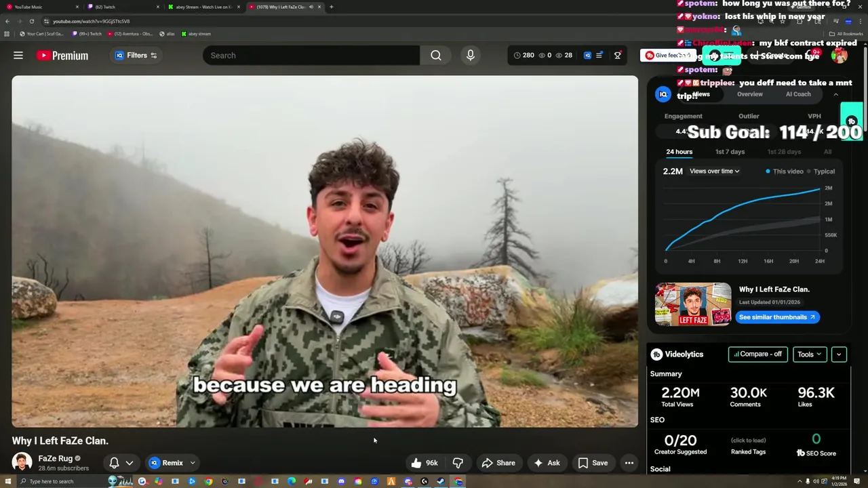
Task: Open the abey stream bookmark
Action: [196, 34]
